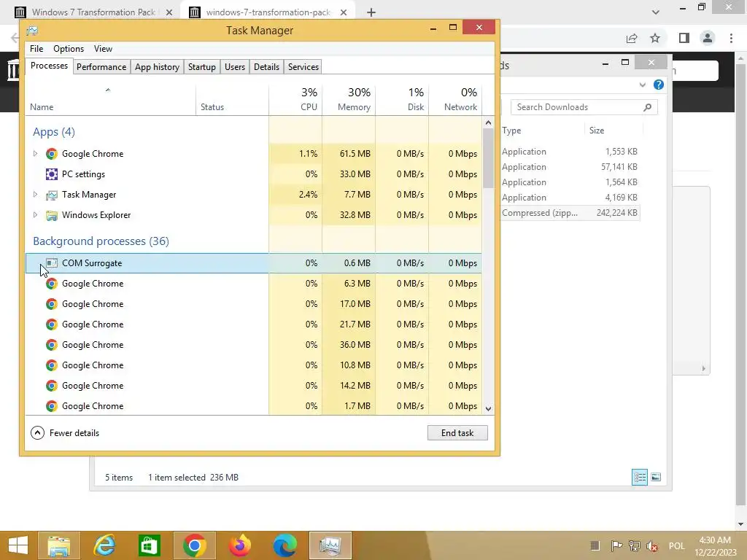The image size is (747, 560).
Task: Open Explorer help question mark icon
Action: pos(659,85)
